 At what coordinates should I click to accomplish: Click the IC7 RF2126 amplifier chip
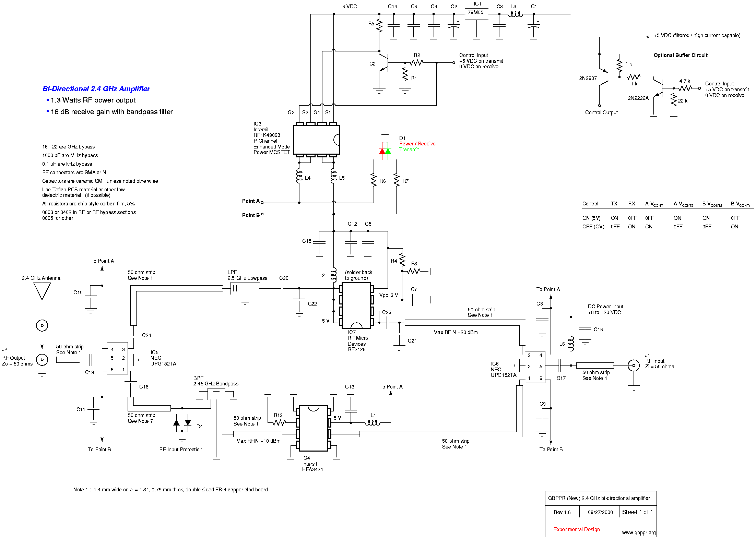tap(356, 306)
